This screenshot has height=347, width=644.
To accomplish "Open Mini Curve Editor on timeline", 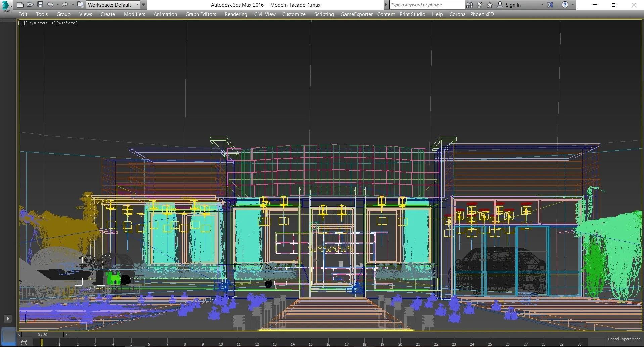I will pyautogui.click(x=24, y=343).
